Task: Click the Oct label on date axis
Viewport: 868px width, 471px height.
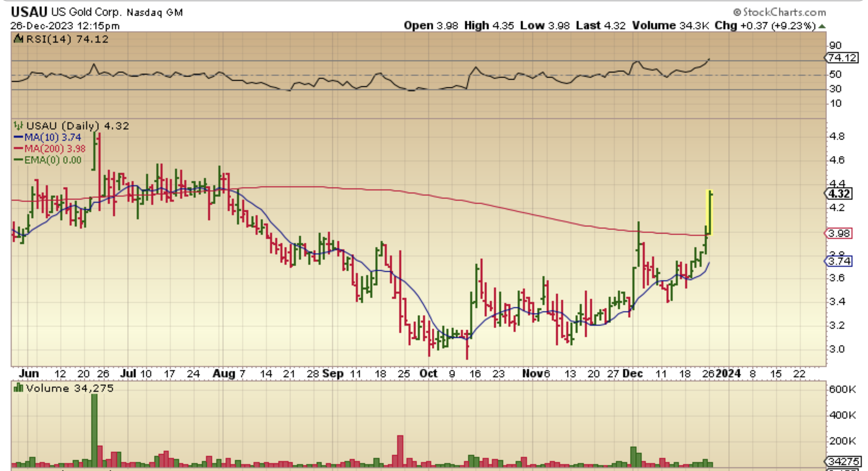Action: tap(428, 374)
